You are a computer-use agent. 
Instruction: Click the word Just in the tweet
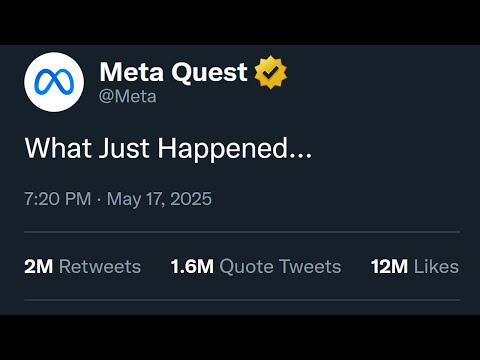tap(124, 148)
